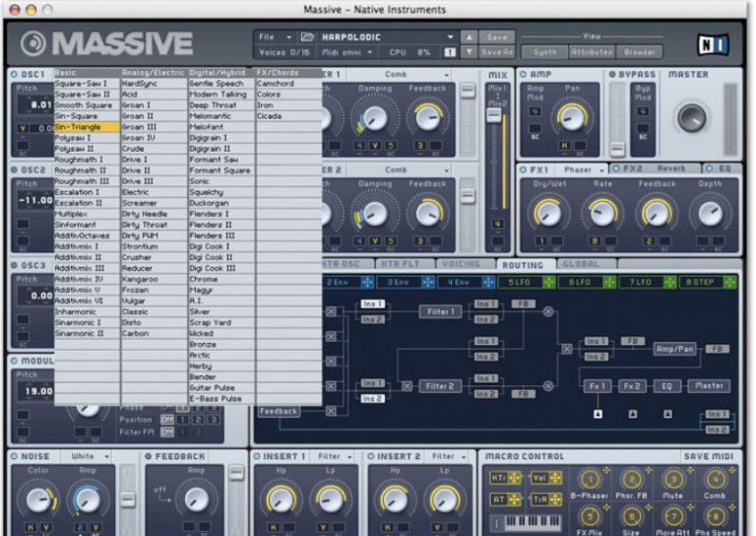Click the OSC2 pitch value -11.00
This screenshot has width=756, height=536.
[x=35, y=200]
